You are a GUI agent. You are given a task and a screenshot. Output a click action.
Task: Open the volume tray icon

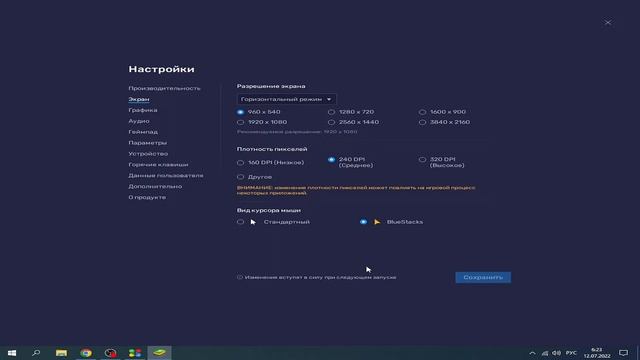(556, 353)
